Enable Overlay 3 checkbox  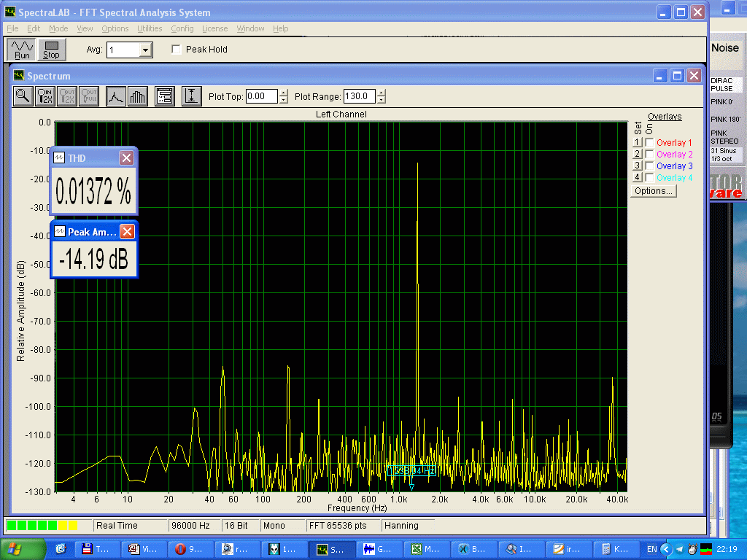point(649,166)
